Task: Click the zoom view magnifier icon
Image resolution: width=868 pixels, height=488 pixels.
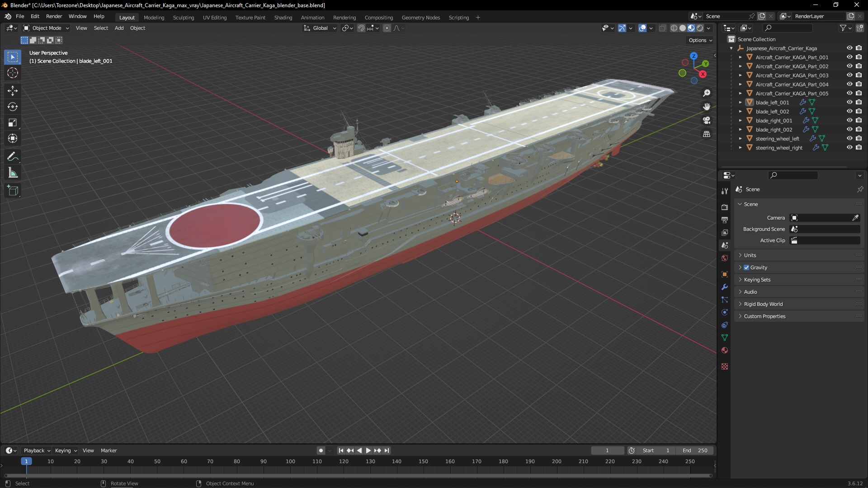Action: tap(707, 93)
